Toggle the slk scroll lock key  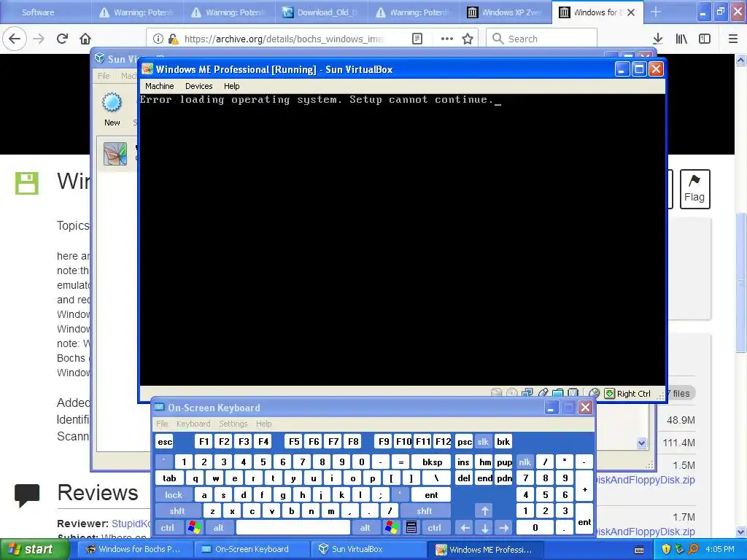coord(483,441)
